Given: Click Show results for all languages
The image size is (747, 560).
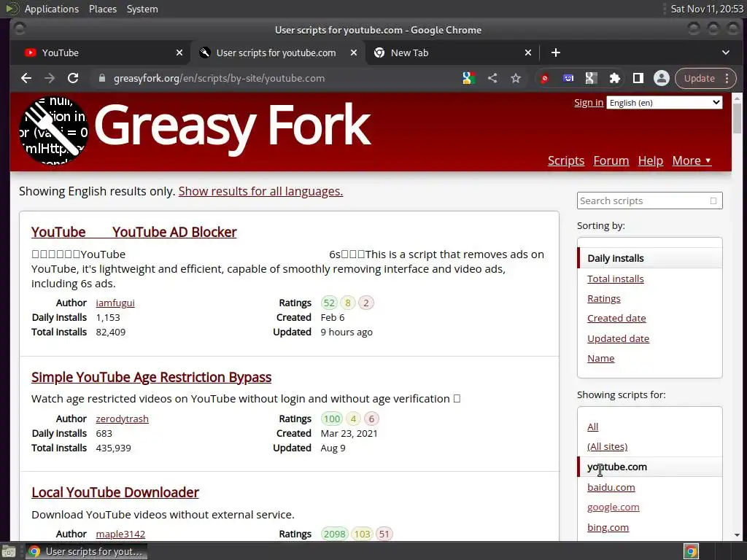Looking at the screenshot, I should click(260, 191).
